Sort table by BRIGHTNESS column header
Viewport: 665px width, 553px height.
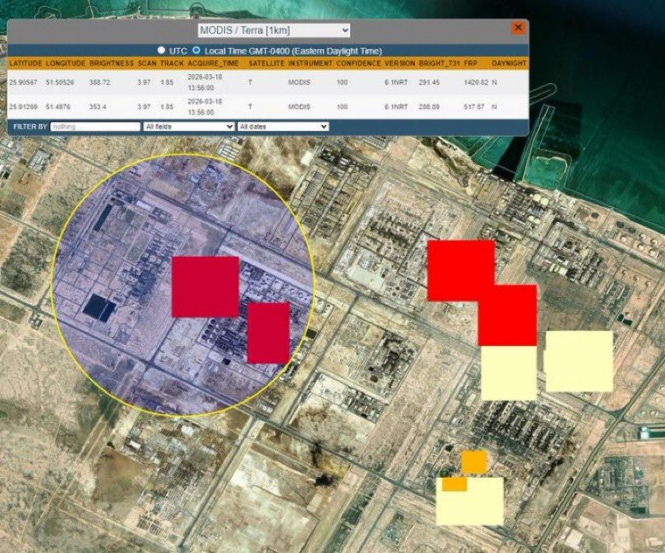coord(110,63)
